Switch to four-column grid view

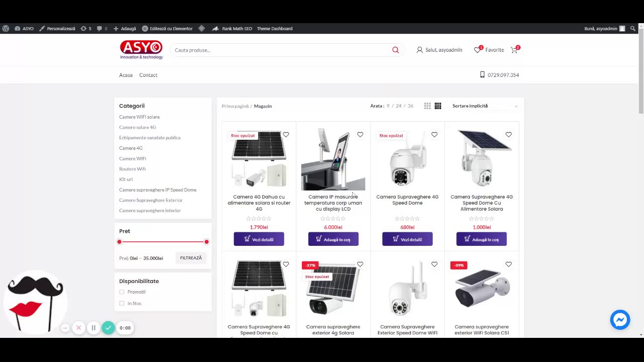[438, 106]
